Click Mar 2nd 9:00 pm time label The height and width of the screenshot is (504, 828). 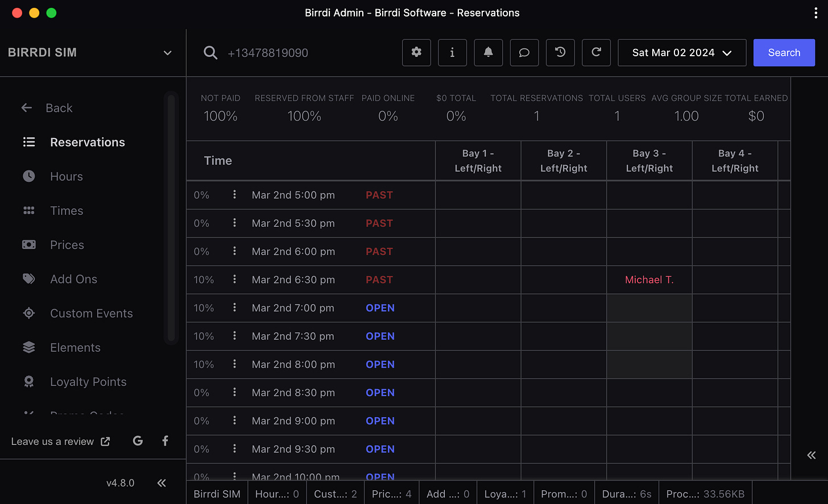coord(293,421)
